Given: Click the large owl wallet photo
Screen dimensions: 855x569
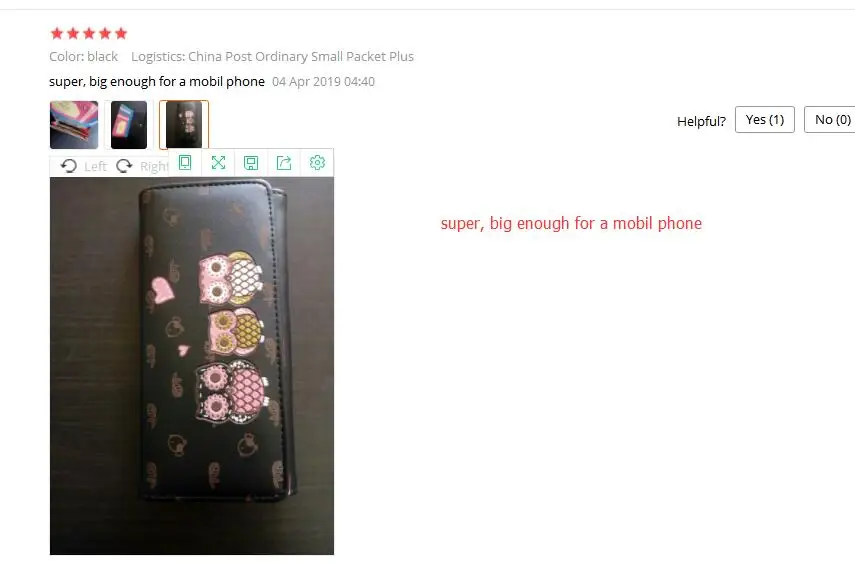Looking at the screenshot, I should (192, 366).
